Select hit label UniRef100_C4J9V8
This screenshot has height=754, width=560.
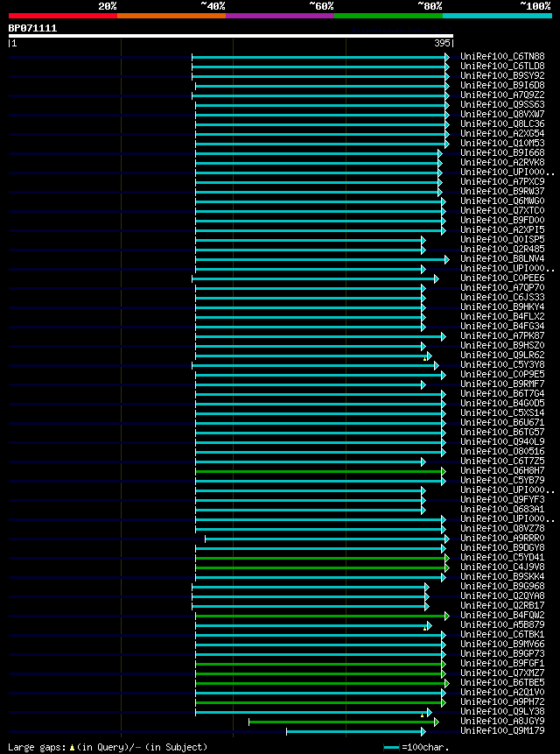[x=503, y=567]
